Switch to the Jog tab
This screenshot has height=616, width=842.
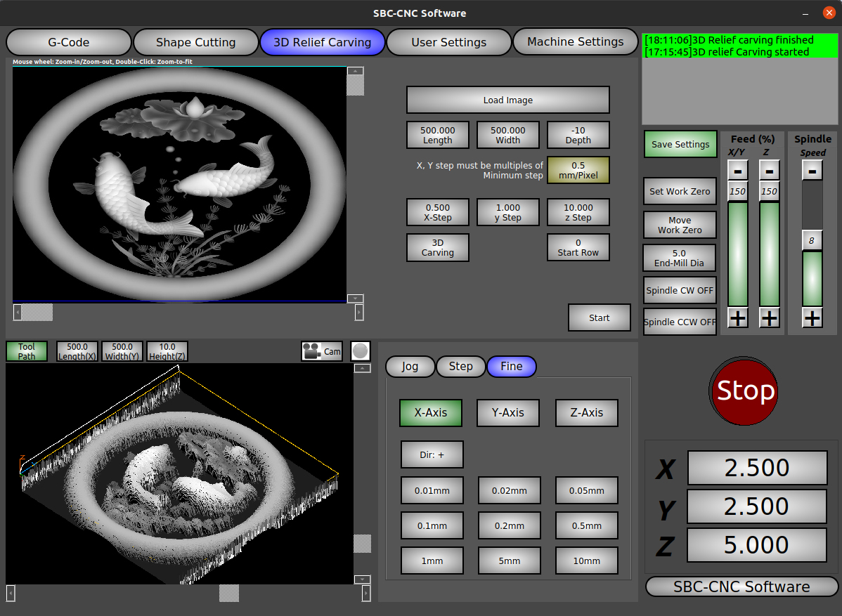click(x=410, y=367)
